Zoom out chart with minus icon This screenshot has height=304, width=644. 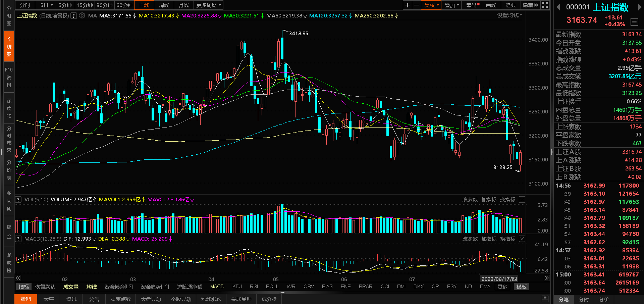tap(416, 5)
